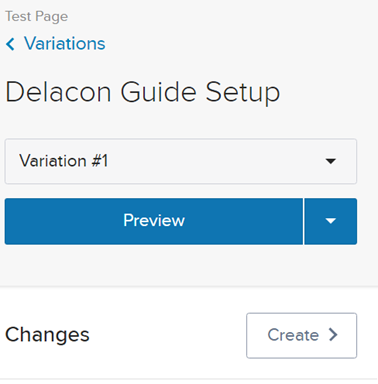Click the white Preview text label
This screenshot has height=384, width=378.
click(x=154, y=220)
